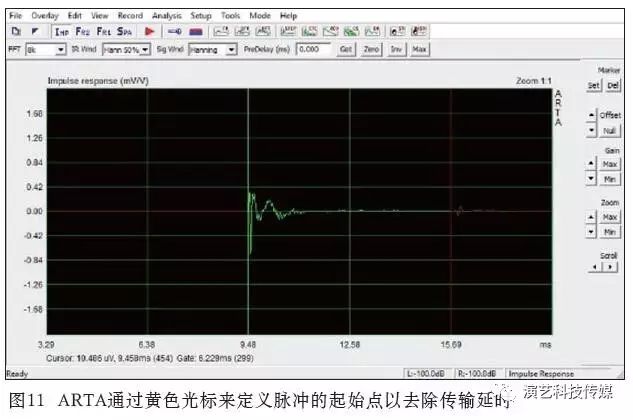Open the Help menu
Viewport: 633px width, 420px height.
point(288,16)
